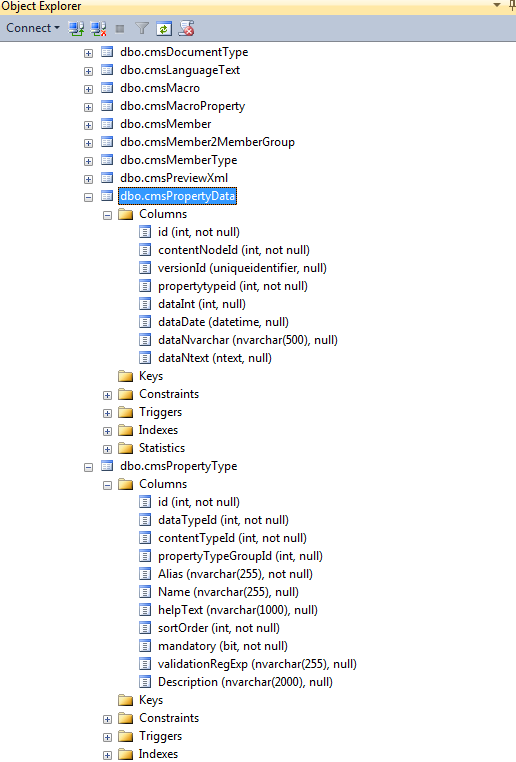Click the dbo.cmsMacro table icon
The height and width of the screenshot is (762, 516).
[107, 88]
